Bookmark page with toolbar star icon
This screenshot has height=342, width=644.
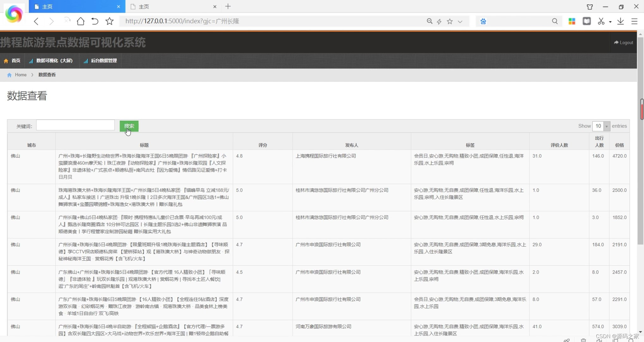[x=109, y=21]
